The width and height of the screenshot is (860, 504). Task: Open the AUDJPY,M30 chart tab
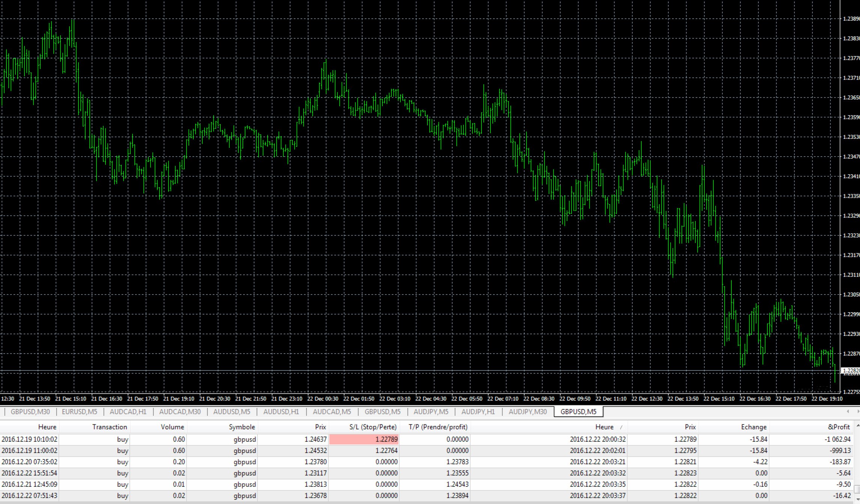point(528,412)
